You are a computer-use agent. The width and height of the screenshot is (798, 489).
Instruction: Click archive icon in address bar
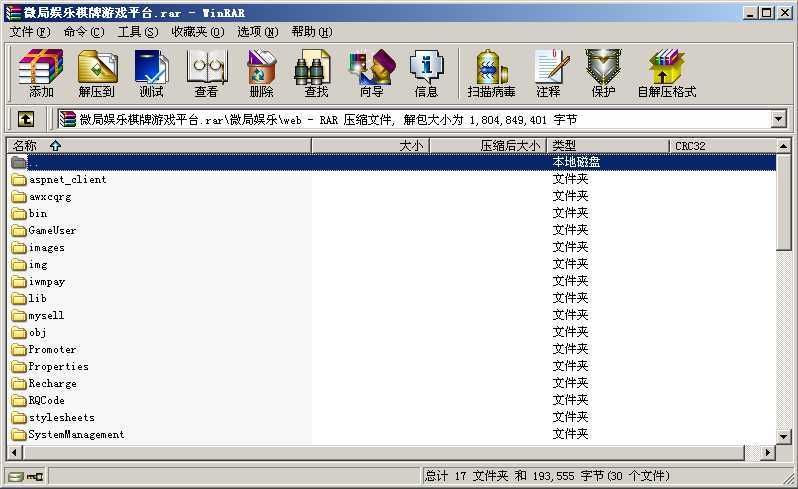[68, 120]
